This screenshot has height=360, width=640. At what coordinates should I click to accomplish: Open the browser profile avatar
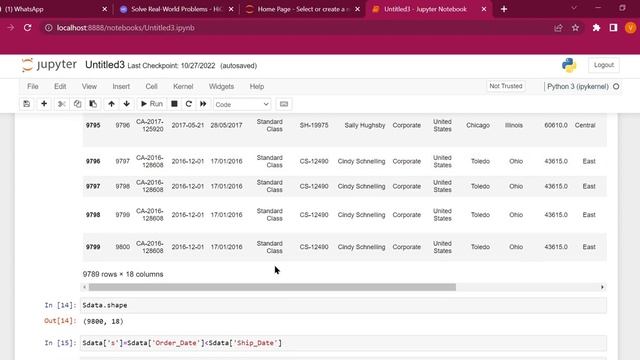click(x=630, y=28)
